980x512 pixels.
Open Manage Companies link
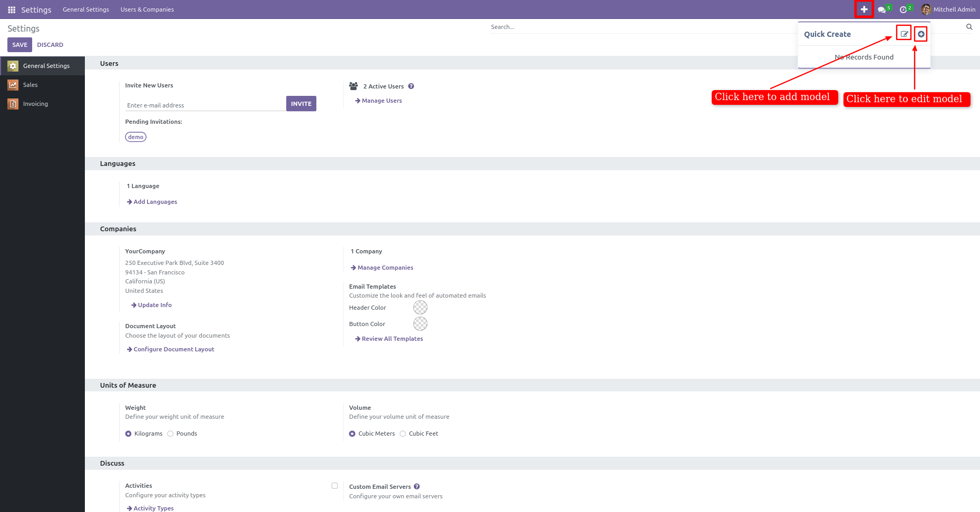pos(382,268)
